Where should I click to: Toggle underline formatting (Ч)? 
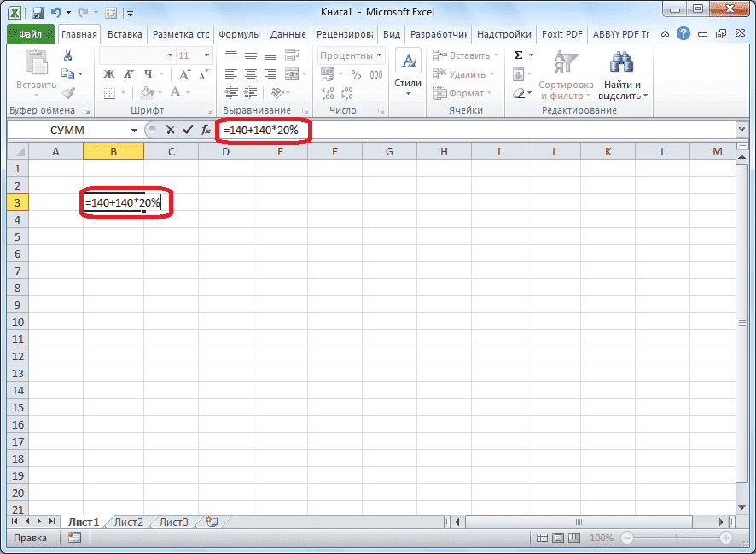145,74
